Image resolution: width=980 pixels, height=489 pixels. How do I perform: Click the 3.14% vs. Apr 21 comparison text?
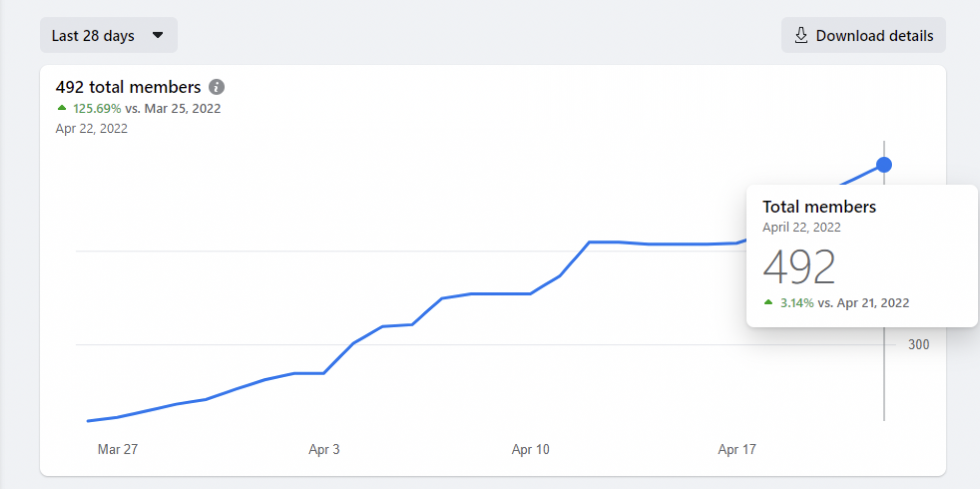click(x=844, y=303)
